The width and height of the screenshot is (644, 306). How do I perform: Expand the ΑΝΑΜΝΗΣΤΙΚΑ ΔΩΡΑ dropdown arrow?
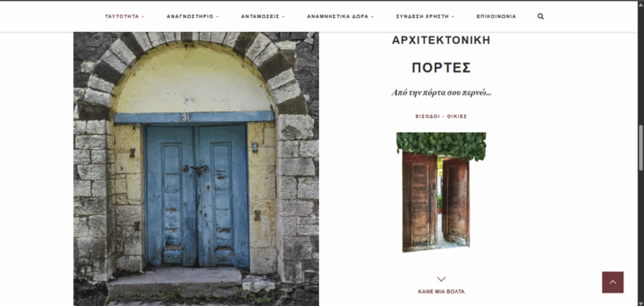tap(373, 17)
